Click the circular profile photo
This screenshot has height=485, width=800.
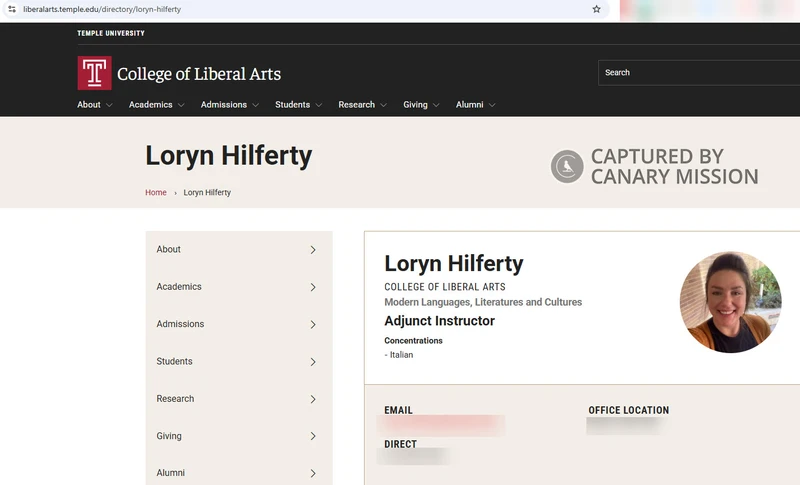[x=730, y=302]
